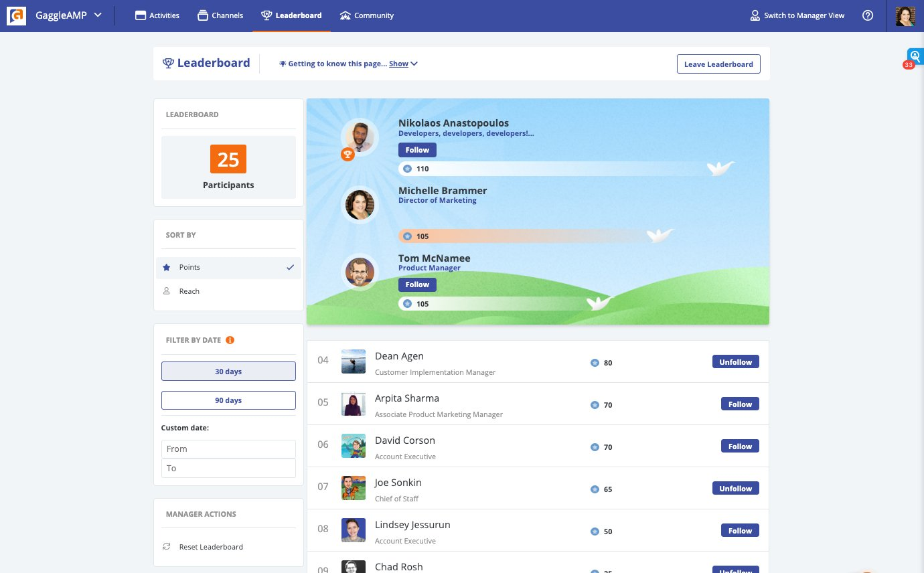The width and height of the screenshot is (924, 573).
Task: Click the Leave Leaderboard button
Action: 718,64
